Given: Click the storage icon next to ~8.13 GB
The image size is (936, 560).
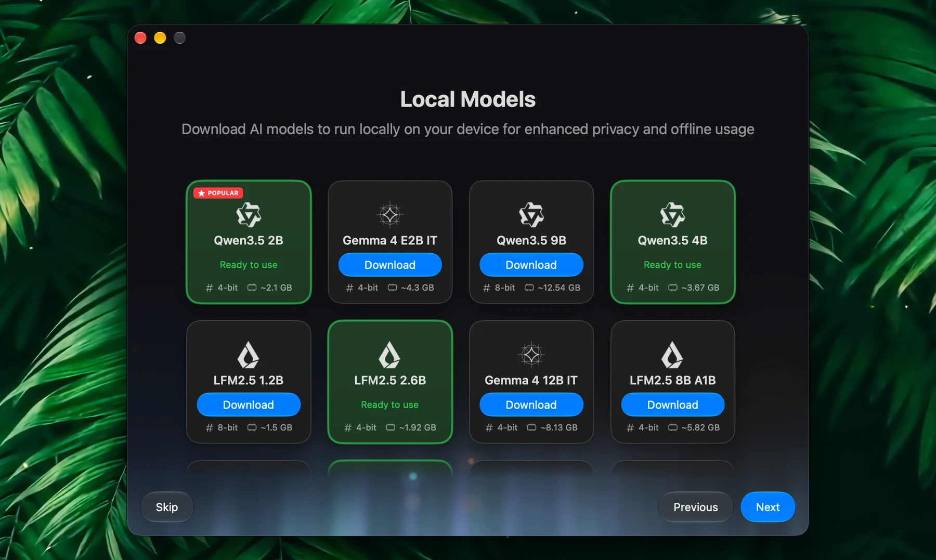Looking at the screenshot, I should click(531, 427).
